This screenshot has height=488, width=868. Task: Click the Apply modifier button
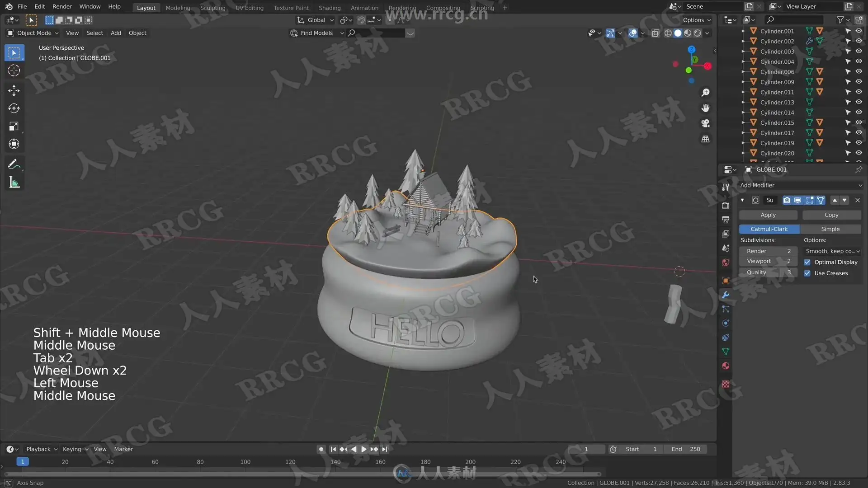[x=768, y=215]
